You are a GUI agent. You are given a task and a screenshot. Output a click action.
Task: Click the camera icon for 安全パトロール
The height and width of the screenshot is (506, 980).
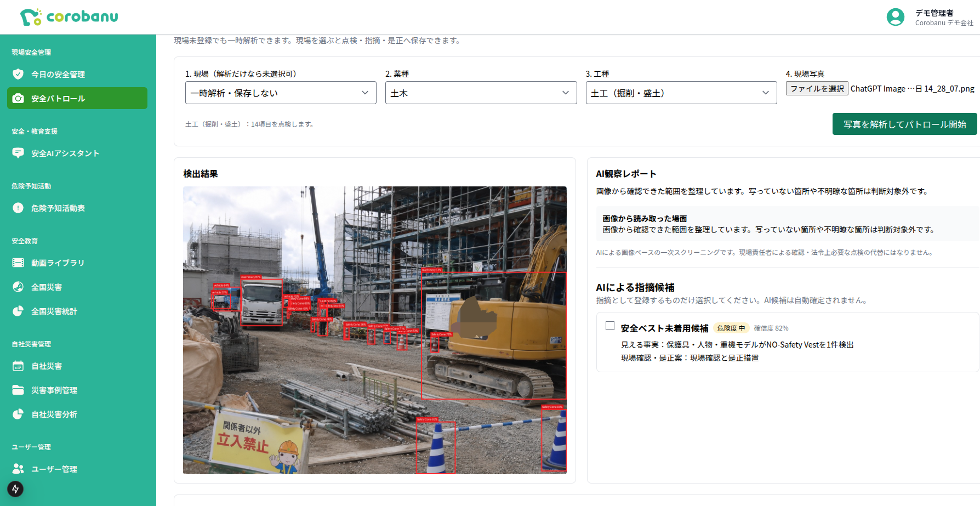point(18,99)
